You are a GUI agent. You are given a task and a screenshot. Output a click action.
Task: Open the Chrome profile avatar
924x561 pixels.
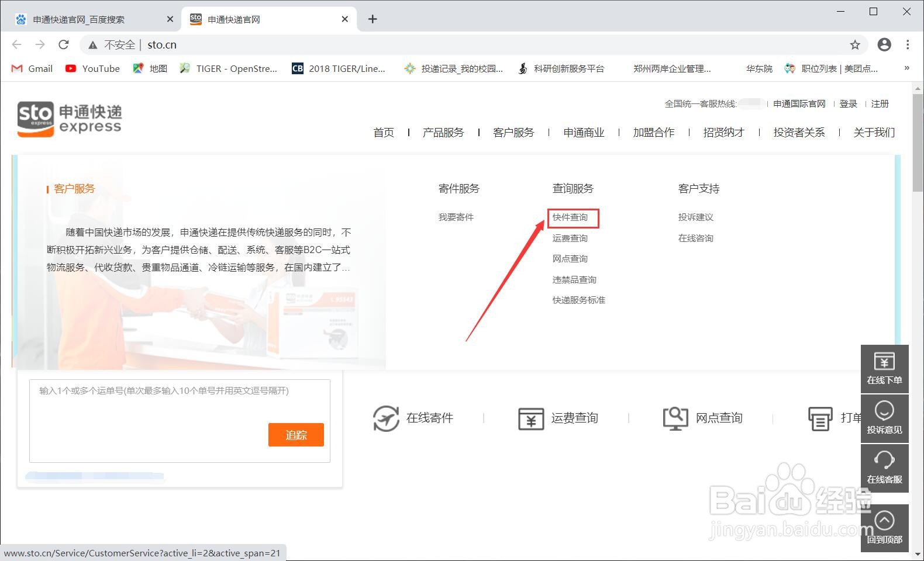point(884,44)
